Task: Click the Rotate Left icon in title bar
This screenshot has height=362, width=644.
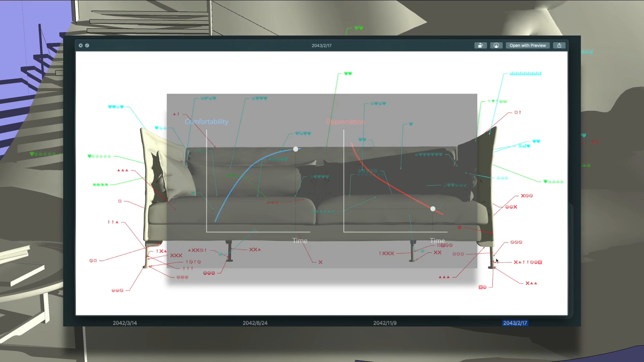Action: point(480,46)
